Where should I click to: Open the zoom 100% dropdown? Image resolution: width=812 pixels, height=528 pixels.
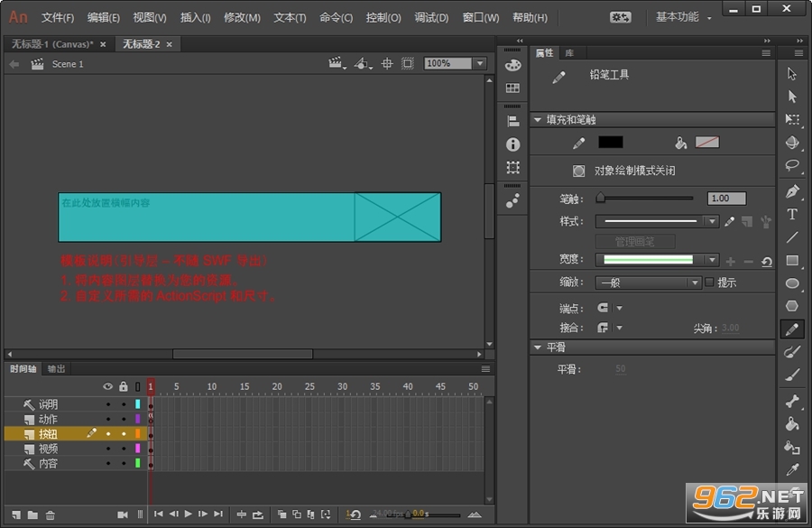point(480,63)
